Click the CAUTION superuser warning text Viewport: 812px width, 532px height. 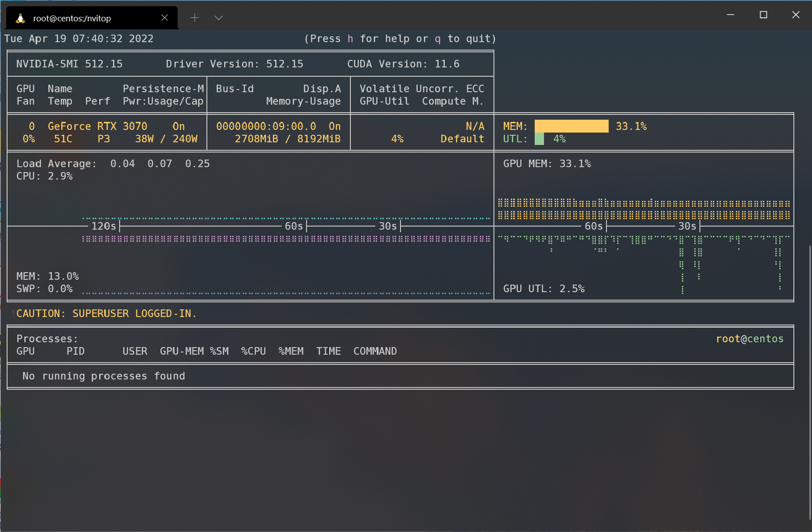[x=106, y=313]
